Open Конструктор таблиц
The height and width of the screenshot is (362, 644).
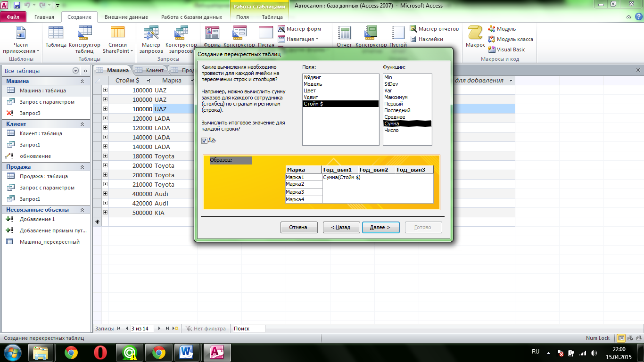coord(84,40)
